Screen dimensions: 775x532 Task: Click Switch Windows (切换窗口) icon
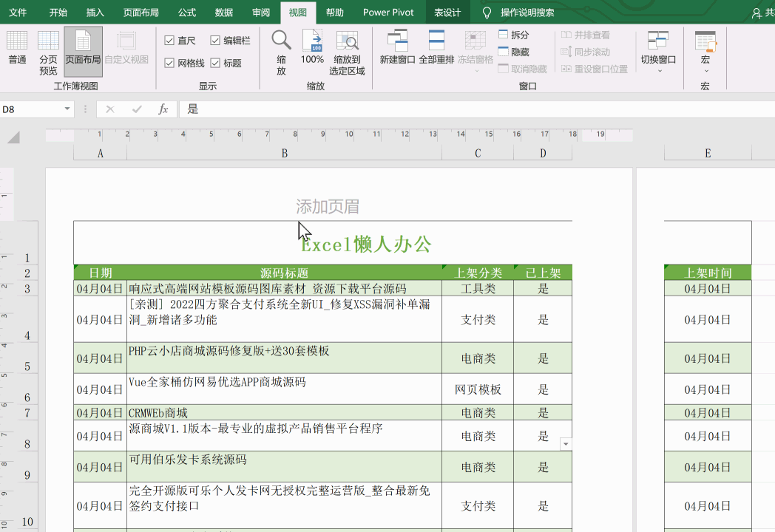tap(658, 41)
